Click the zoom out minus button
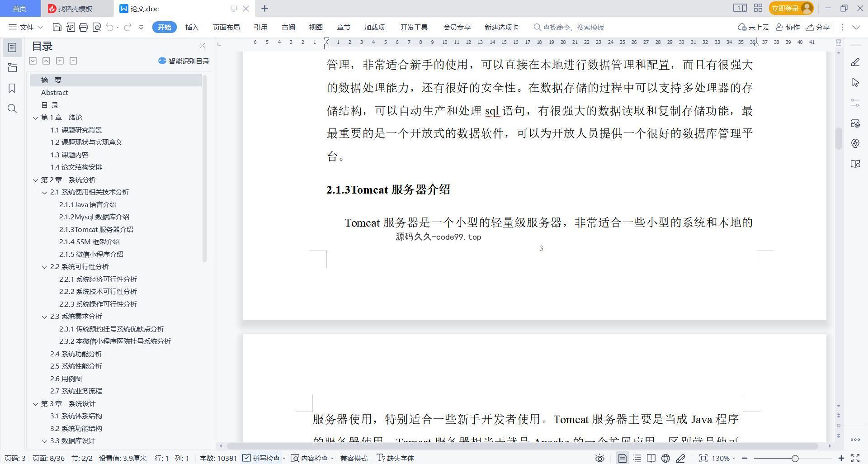Image resolution: width=868 pixels, height=464 pixels. click(x=744, y=458)
